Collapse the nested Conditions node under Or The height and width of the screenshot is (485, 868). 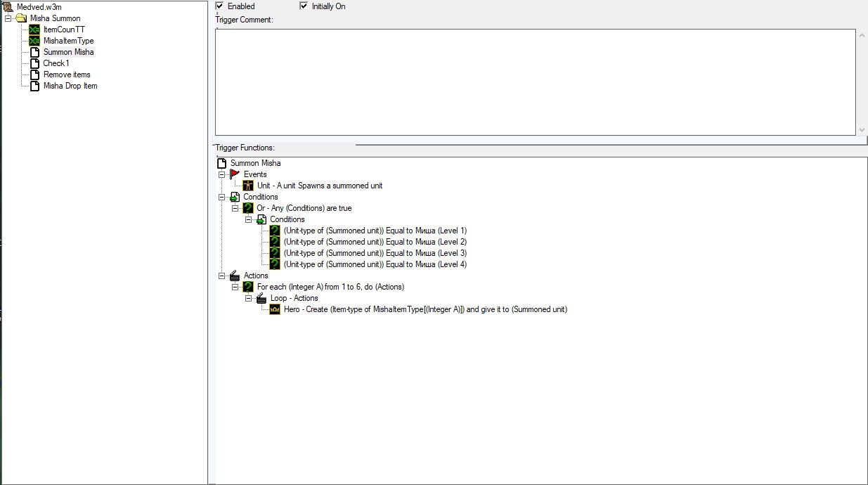tap(249, 219)
